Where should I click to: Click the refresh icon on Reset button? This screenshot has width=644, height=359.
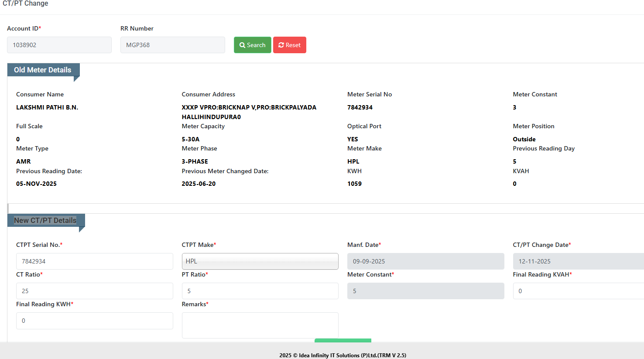[281, 45]
